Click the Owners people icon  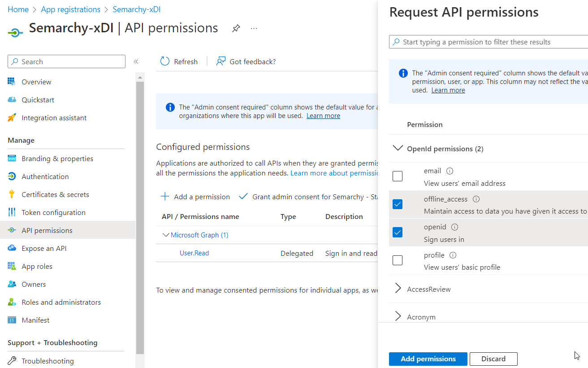12,284
